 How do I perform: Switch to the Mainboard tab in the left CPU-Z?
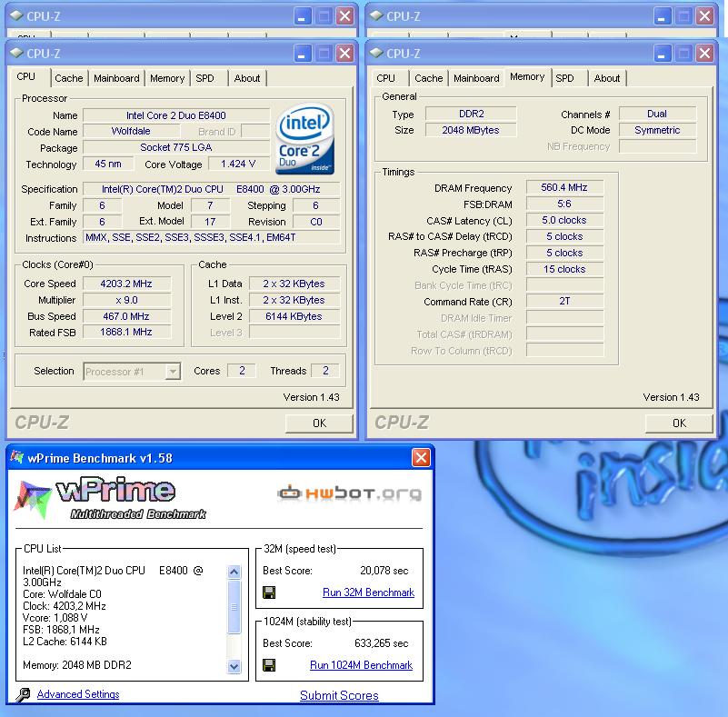pyautogui.click(x=116, y=78)
